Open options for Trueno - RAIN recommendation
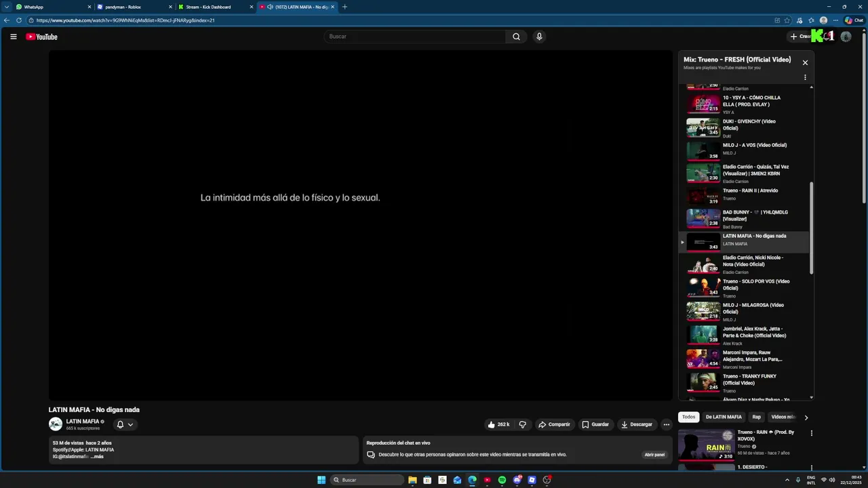Screen dimensions: 868x488 point(811,433)
